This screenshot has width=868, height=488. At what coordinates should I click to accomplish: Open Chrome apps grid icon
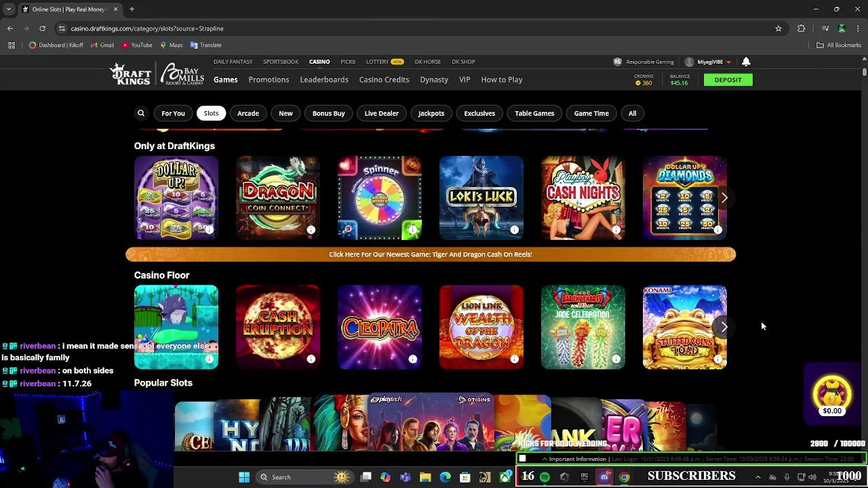point(12,45)
